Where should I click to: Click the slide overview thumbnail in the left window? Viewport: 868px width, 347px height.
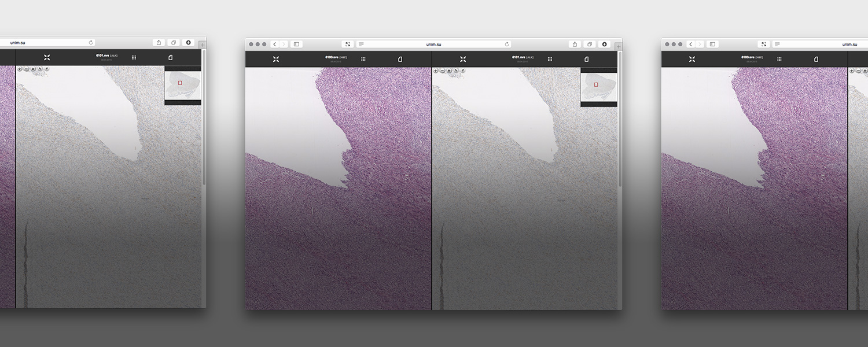pos(183,85)
